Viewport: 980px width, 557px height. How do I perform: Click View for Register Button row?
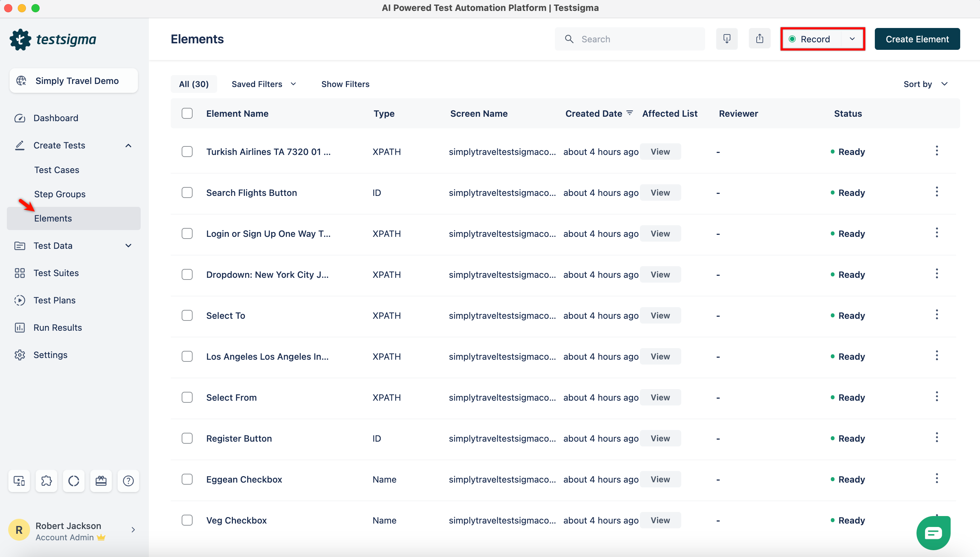[660, 439]
